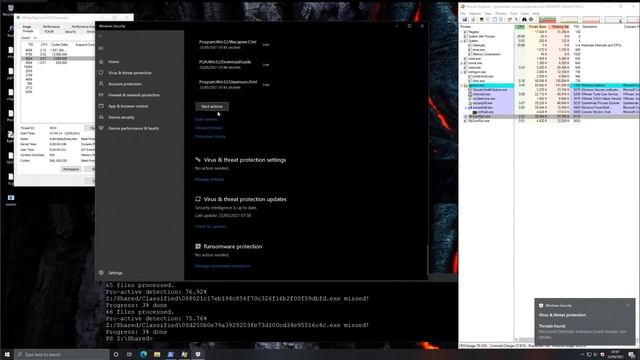Click the Find Window's Process target icon
This screenshot has height=360, width=640.
pos(531,19)
